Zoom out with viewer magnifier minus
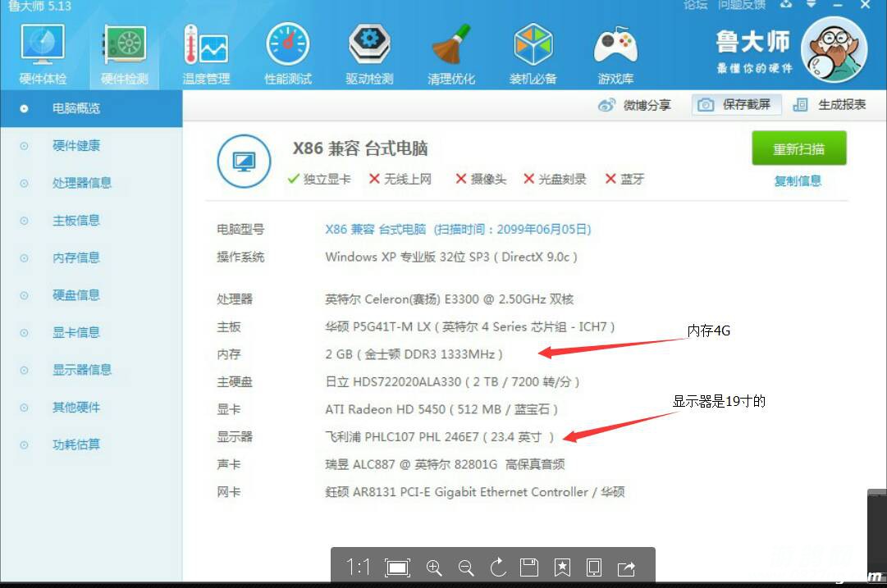This screenshot has width=887, height=588. tap(466, 567)
